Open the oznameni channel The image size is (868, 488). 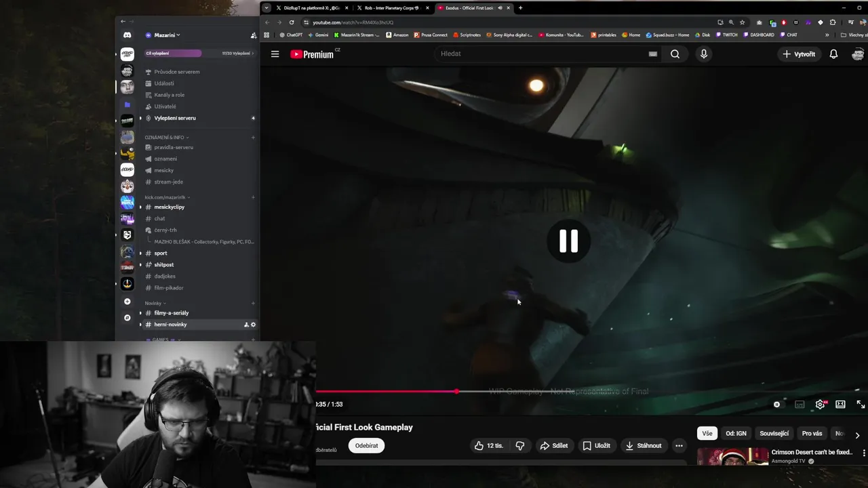[165, 159]
